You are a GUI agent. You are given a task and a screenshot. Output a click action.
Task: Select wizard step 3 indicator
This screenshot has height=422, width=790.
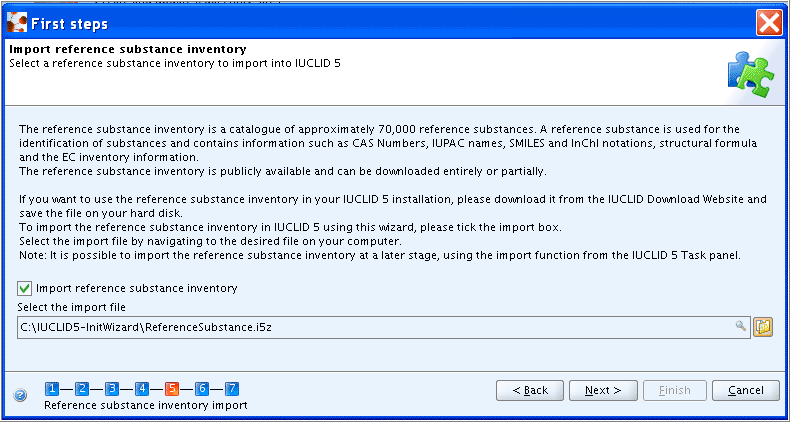coord(112,389)
